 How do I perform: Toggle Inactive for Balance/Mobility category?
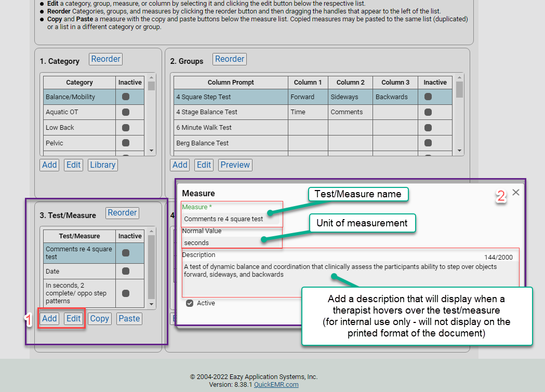coord(126,97)
